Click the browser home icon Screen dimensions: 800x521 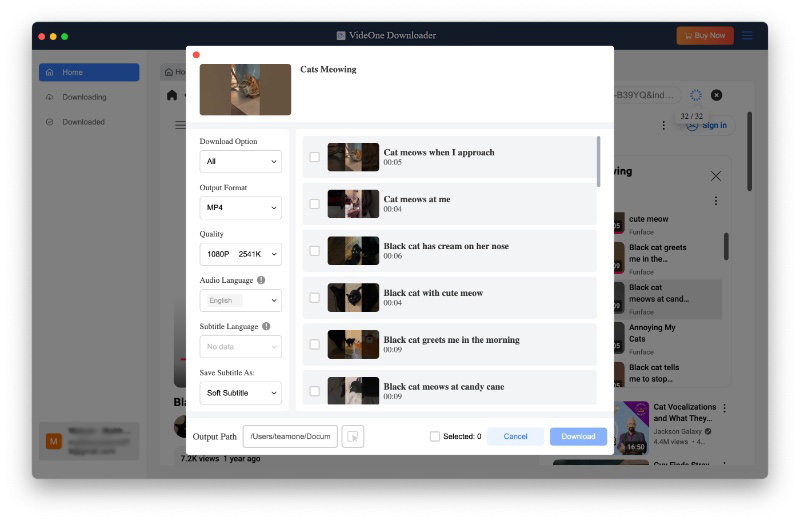point(172,95)
